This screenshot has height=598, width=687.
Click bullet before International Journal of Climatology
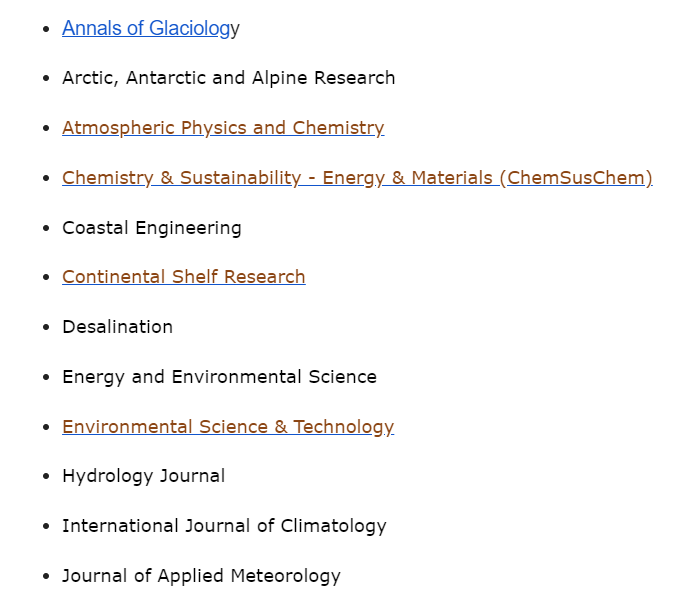click(45, 527)
